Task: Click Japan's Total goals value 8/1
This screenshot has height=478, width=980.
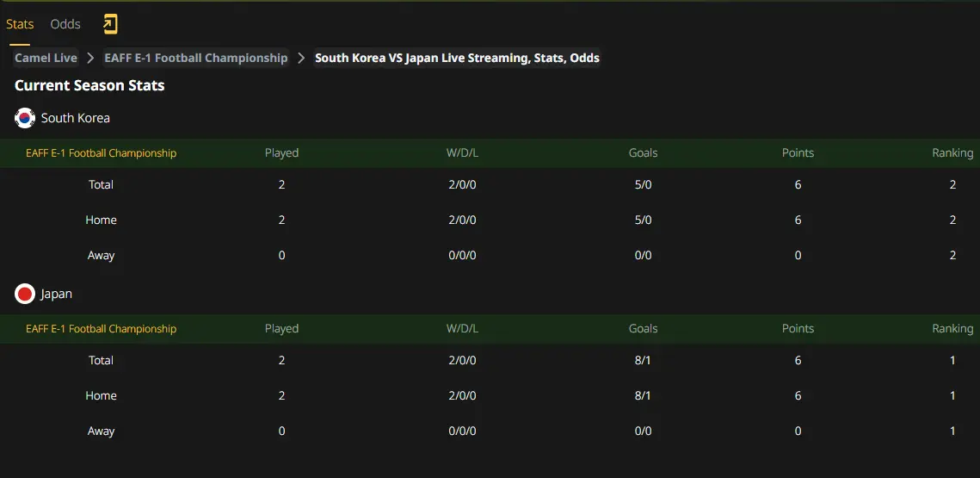Action: [643, 360]
